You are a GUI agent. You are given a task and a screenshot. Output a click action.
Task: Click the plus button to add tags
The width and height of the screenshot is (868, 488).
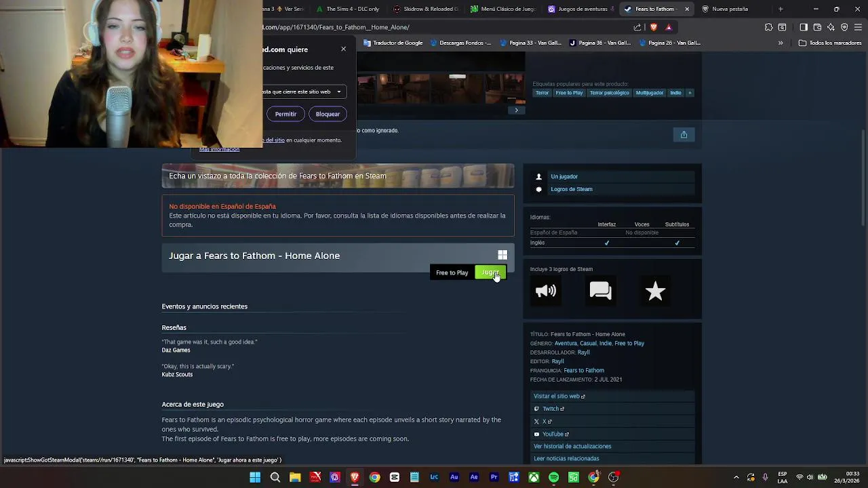tap(690, 93)
